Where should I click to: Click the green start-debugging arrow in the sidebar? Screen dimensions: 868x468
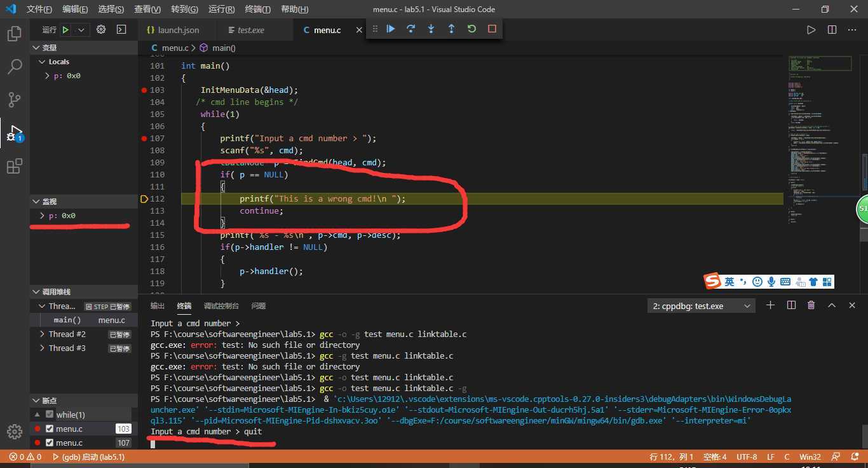pyautogui.click(x=65, y=30)
